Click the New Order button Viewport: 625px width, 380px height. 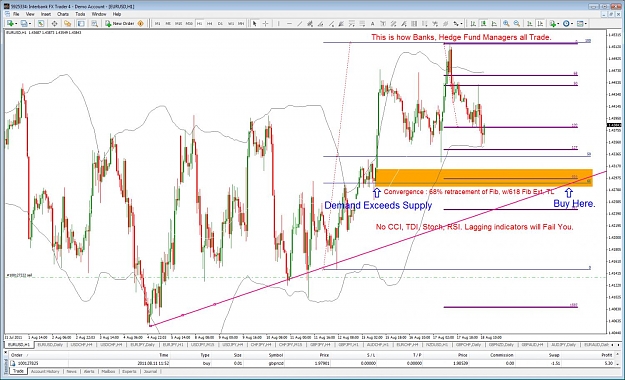coord(120,24)
